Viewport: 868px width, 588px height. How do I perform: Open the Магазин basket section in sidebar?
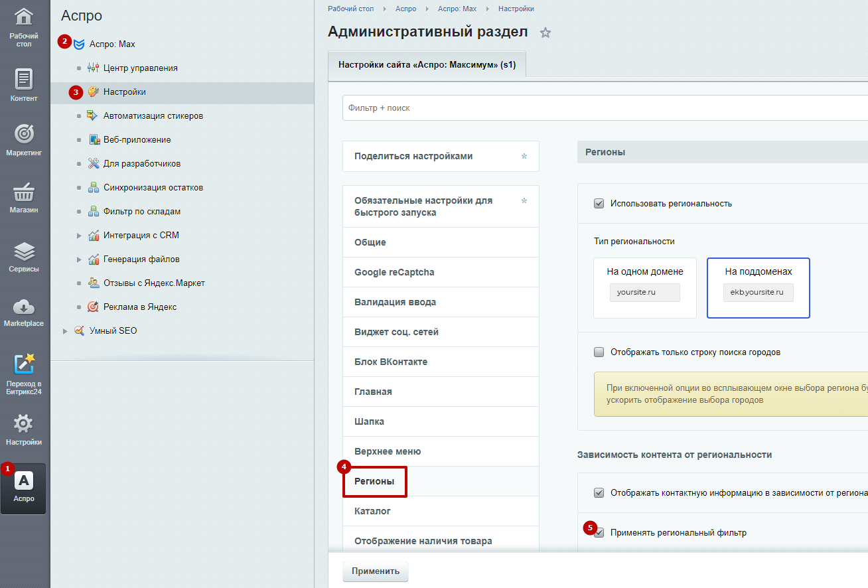[x=24, y=197]
